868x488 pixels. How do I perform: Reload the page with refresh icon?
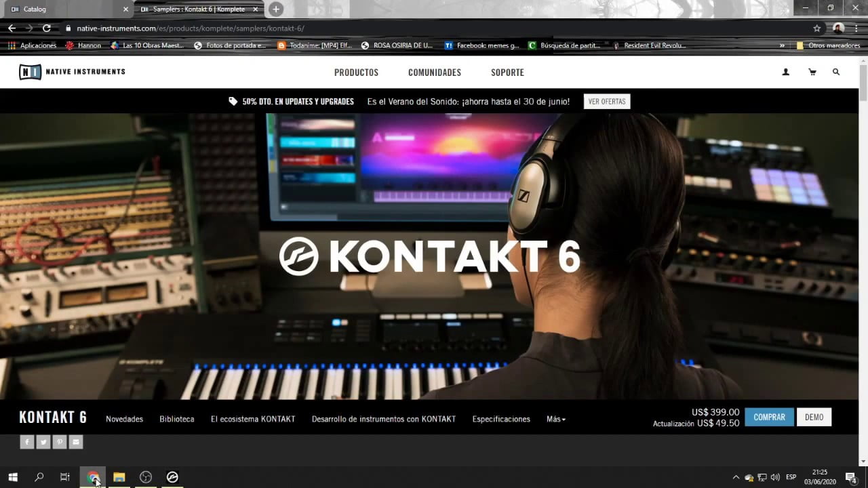coord(47,28)
